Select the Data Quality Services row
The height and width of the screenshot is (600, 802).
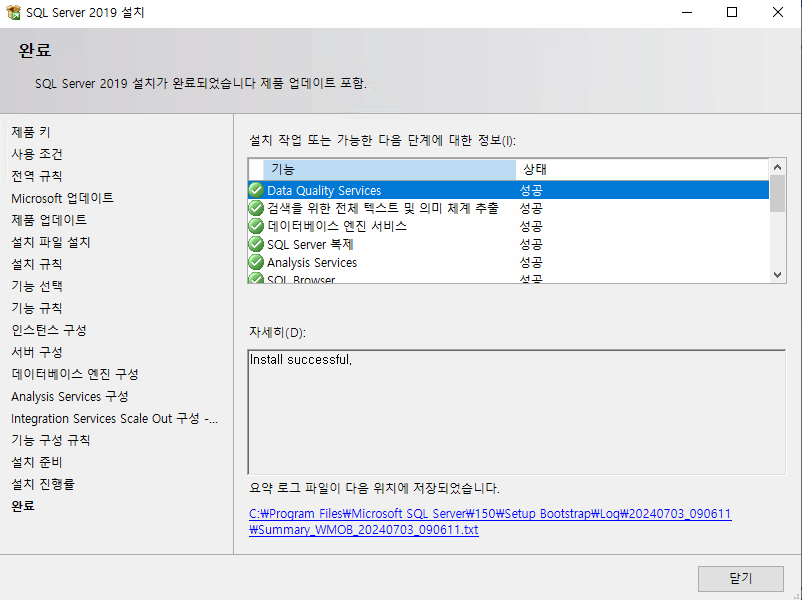coord(508,190)
